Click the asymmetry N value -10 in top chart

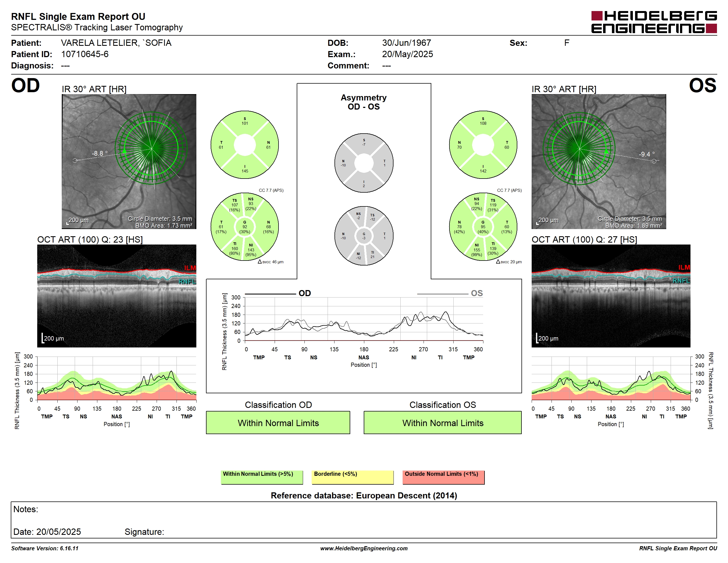(x=343, y=165)
